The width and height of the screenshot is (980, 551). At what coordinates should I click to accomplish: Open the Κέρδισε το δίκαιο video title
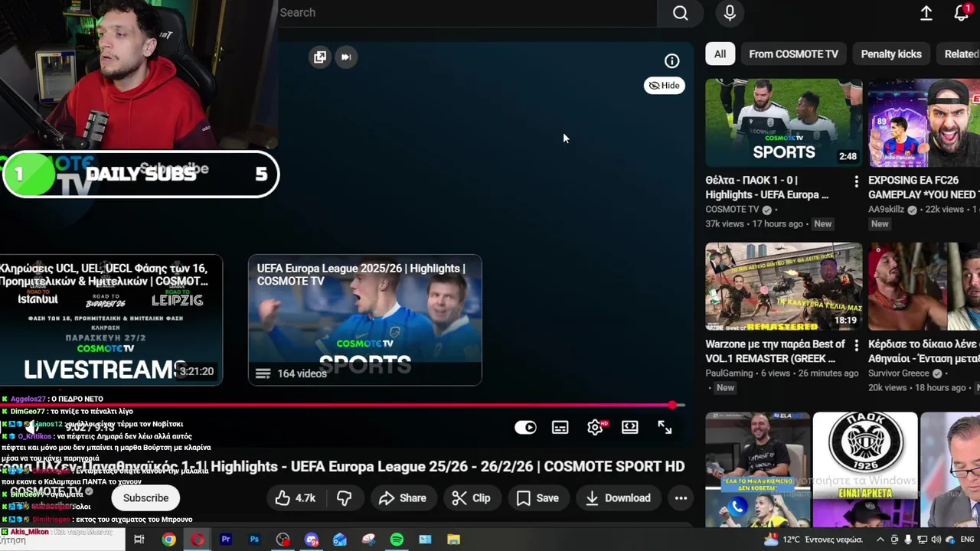[924, 351]
